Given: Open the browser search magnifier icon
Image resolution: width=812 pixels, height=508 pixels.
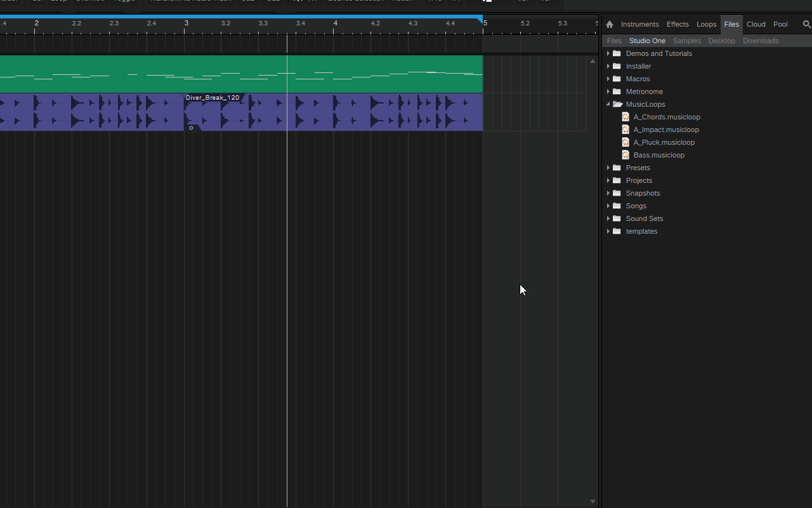Looking at the screenshot, I should pos(807,24).
